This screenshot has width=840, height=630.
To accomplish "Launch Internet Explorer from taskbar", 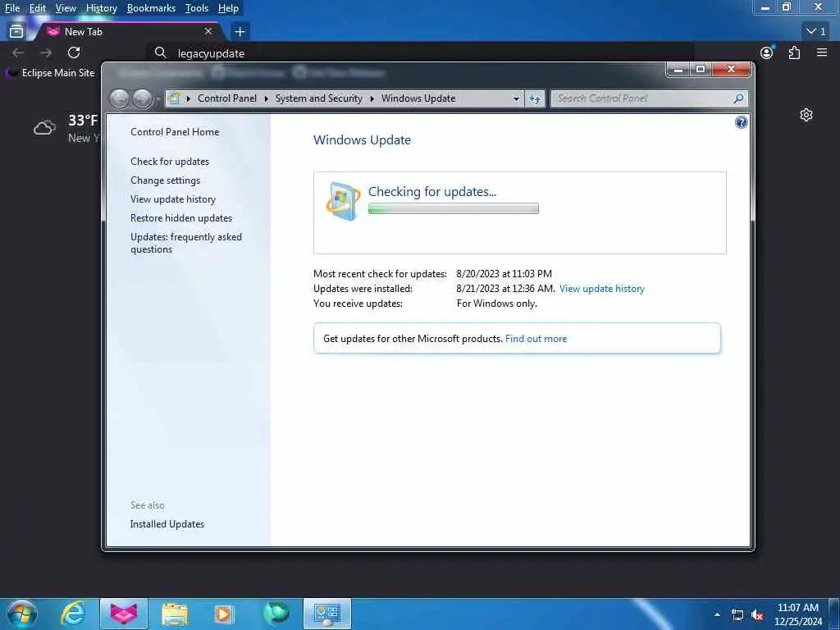I will 73,614.
